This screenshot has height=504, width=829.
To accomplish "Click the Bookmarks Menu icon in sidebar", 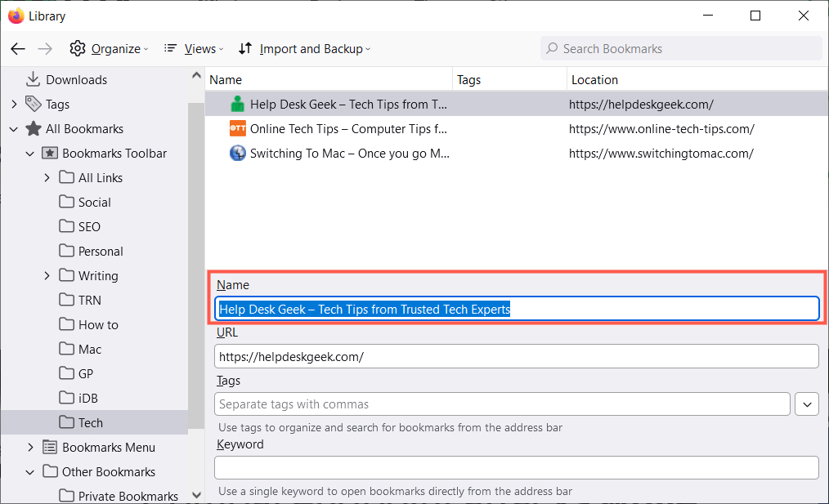I will tap(50, 447).
